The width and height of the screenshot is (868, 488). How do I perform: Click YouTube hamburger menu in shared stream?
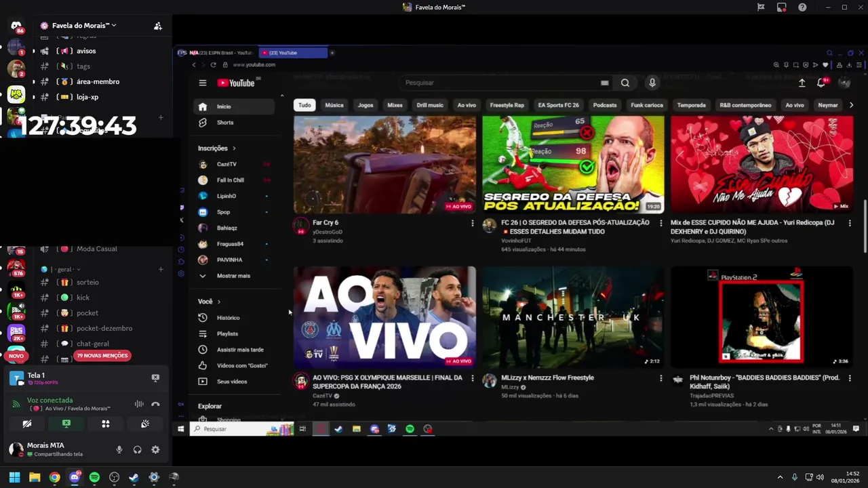click(x=202, y=83)
